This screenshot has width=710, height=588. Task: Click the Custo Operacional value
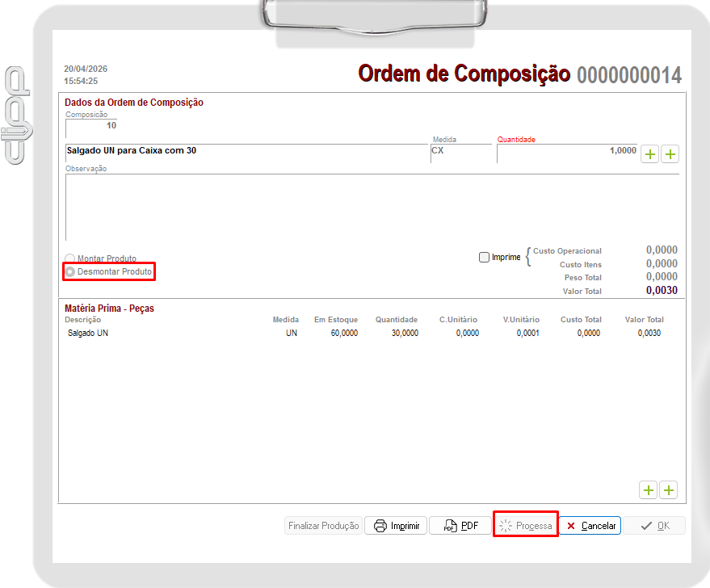(x=662, y=250)
